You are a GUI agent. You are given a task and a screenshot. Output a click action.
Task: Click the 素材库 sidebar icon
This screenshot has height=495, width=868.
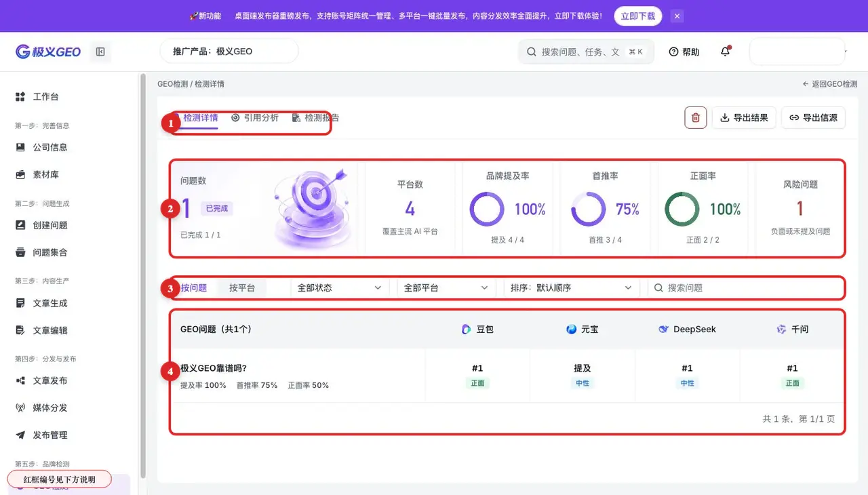point(20,174)
